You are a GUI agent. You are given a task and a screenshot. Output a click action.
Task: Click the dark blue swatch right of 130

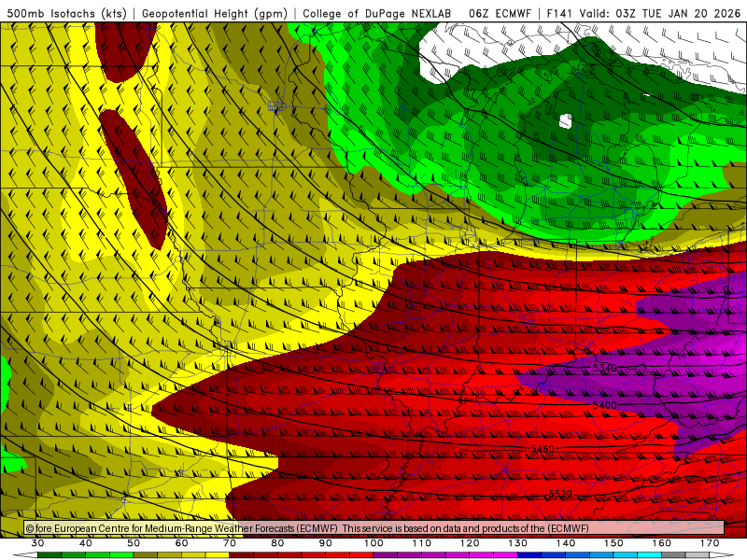529,555
